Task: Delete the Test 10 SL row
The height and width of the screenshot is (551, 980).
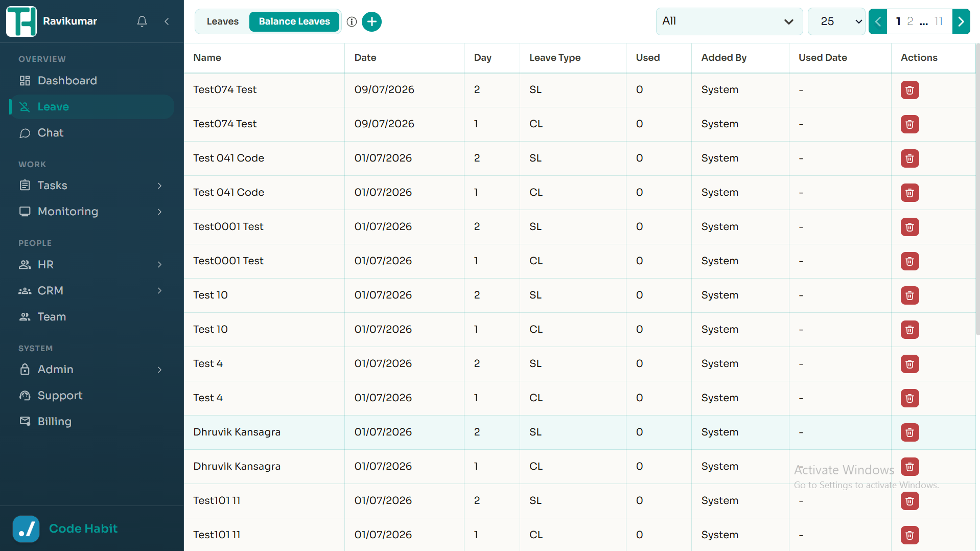Action: tap(909, 295)
